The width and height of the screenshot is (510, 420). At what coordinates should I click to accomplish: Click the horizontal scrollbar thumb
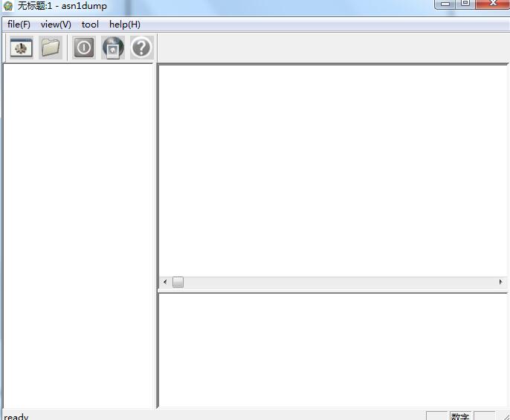[x=178, y=282]
